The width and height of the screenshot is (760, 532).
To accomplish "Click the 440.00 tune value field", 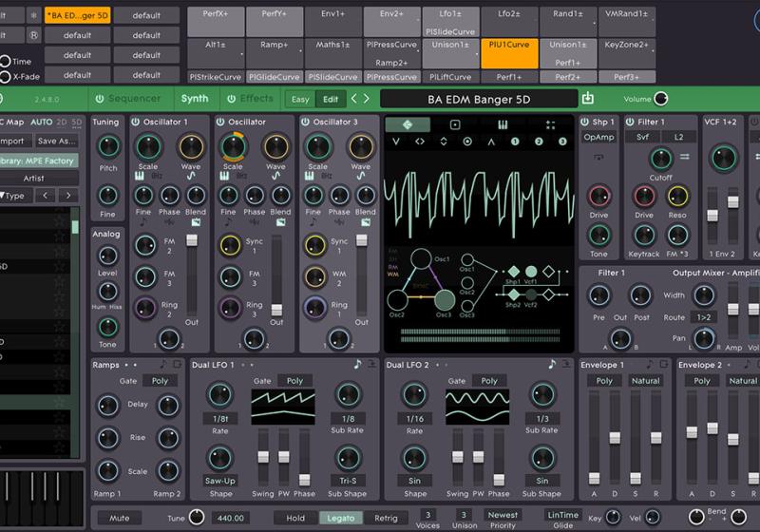I will [x=232, y=518].
